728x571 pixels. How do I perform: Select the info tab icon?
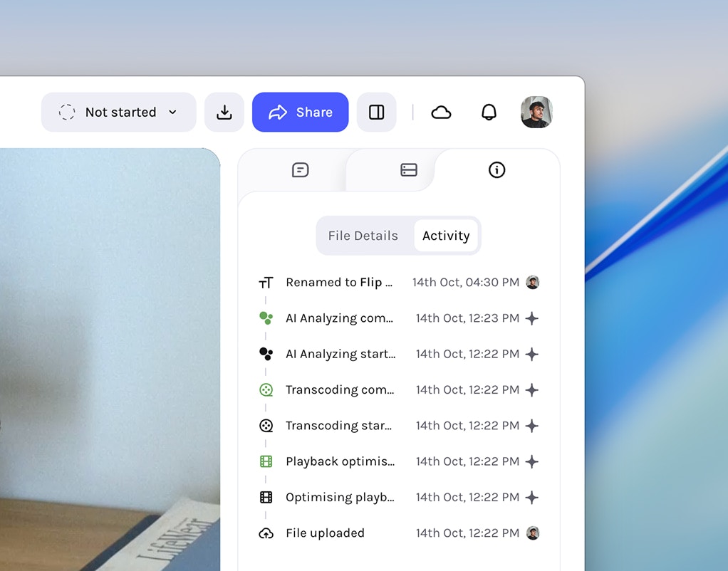496,170
